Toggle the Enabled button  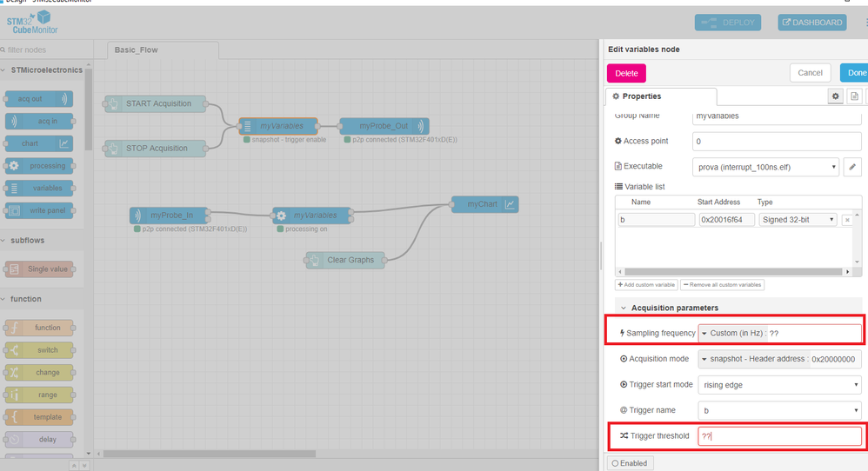[x=630, y=463]
